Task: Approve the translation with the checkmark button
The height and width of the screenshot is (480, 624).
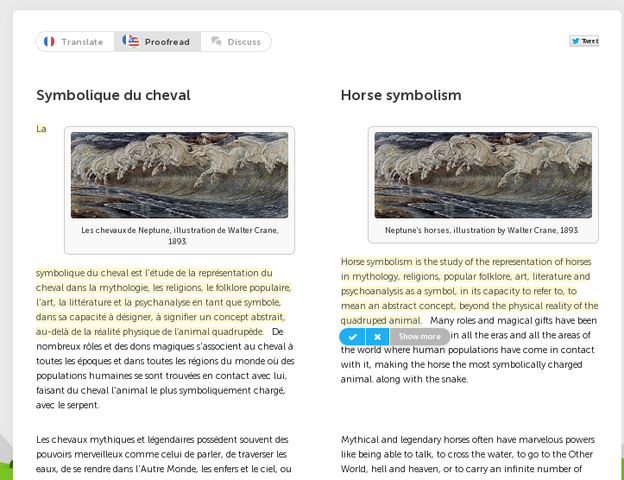Action: 352,337
